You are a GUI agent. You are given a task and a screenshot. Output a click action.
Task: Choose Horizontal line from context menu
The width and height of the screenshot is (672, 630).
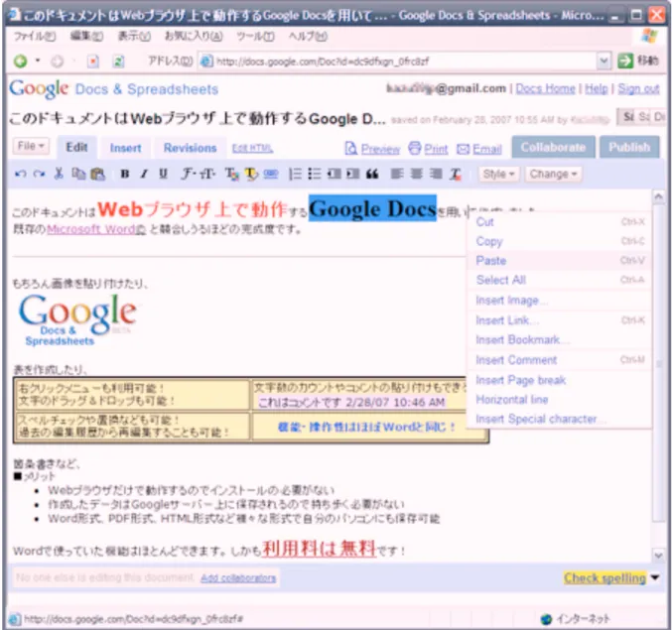coord(559,399)
